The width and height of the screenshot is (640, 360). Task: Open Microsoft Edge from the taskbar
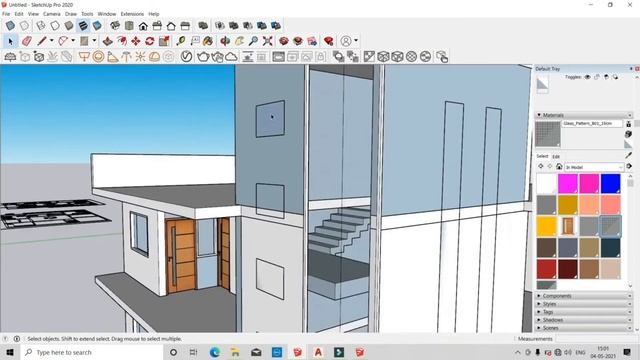point(215,352)
